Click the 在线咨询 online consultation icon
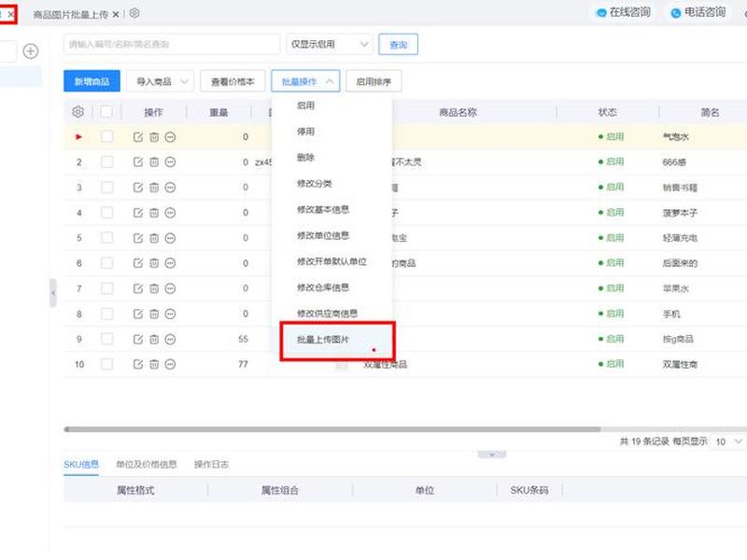The height and width of the screenshot is (560, 747). coord(601,13)
